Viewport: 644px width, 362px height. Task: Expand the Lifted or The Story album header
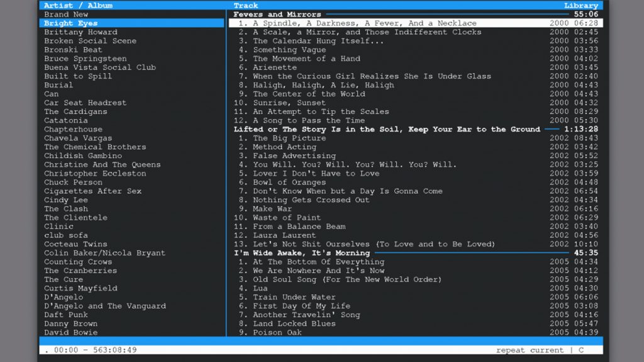tap(386, 129)
